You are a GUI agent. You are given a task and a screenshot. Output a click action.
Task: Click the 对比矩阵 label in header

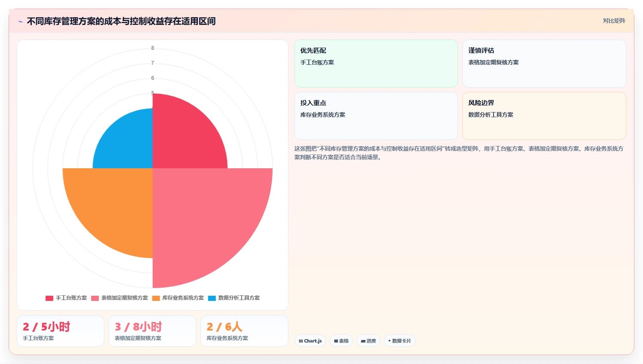pyautogui.click(x=614, y=21)
